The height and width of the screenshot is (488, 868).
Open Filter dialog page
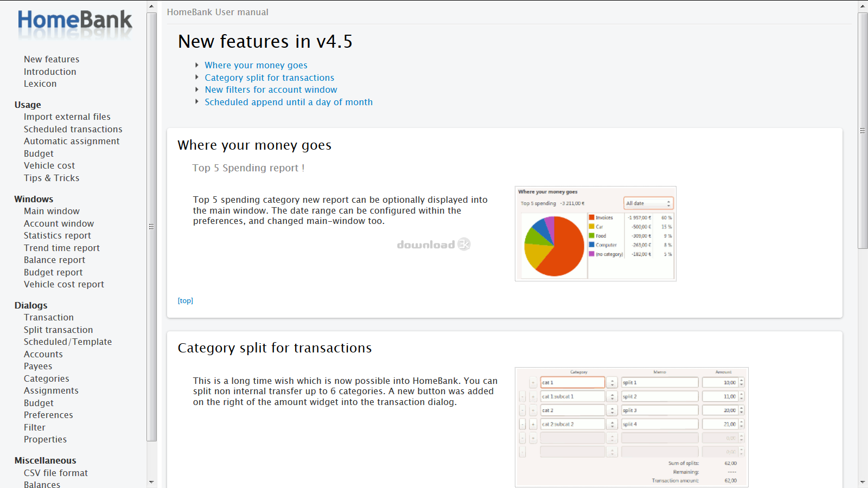click(x=35, y=427)
